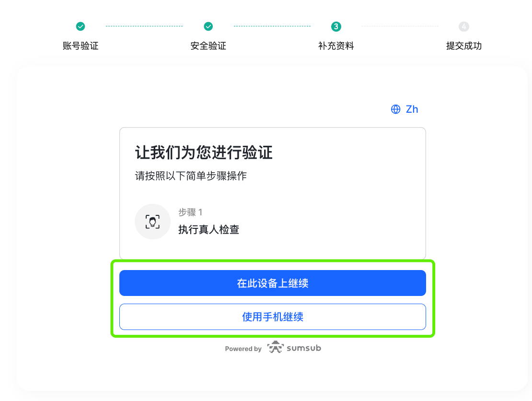Click the green checkmark for 安全验证
The image size is (532, 401).
[x=208, y=26]
